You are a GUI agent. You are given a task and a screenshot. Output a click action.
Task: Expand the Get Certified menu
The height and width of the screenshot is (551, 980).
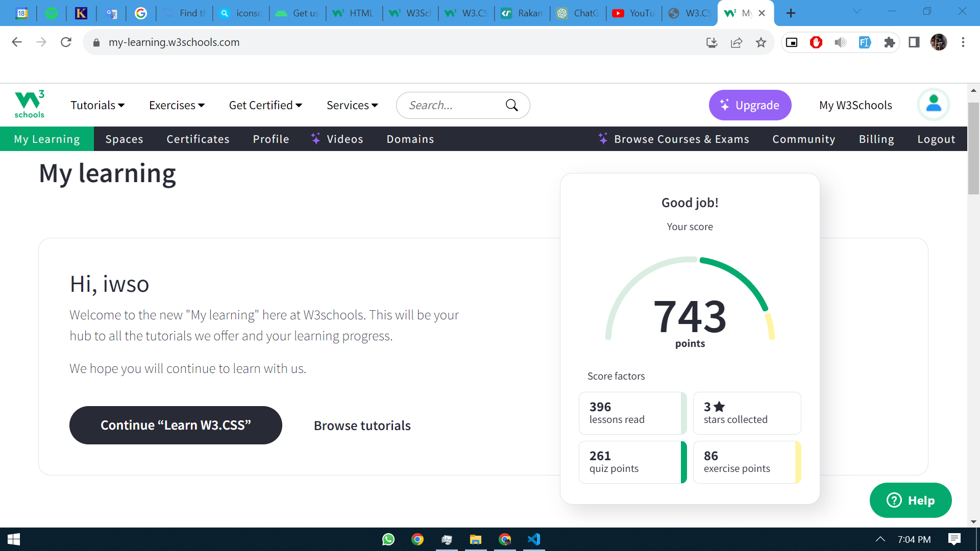pyautogui.click(x=265, y=105)
